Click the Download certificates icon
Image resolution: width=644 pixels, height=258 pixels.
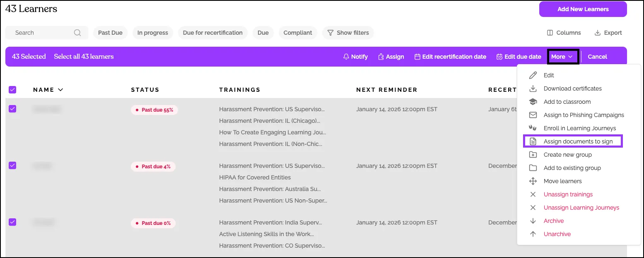click(533, 88)
